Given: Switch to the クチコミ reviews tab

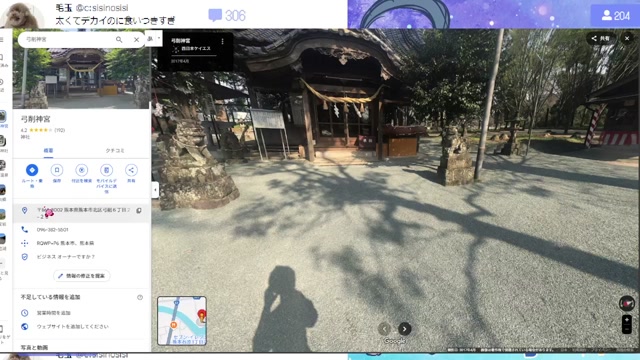Looking at the screenshot, I should tap(115, 151).
